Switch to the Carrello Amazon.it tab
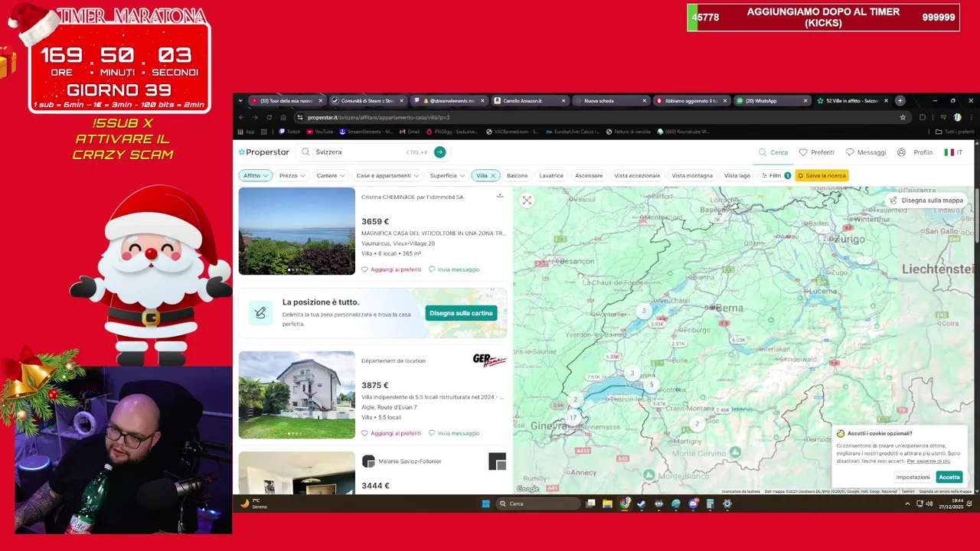Viewport: 980px width, 551px height. click(x=529, y=100)
